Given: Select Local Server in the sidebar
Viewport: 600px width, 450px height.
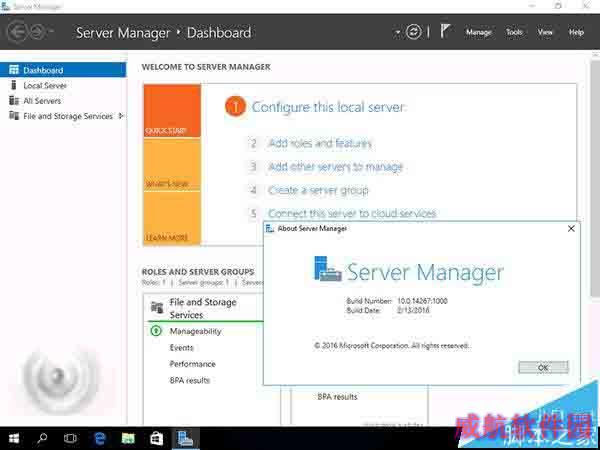Looking at the screenshot, I should coord(45,85).
